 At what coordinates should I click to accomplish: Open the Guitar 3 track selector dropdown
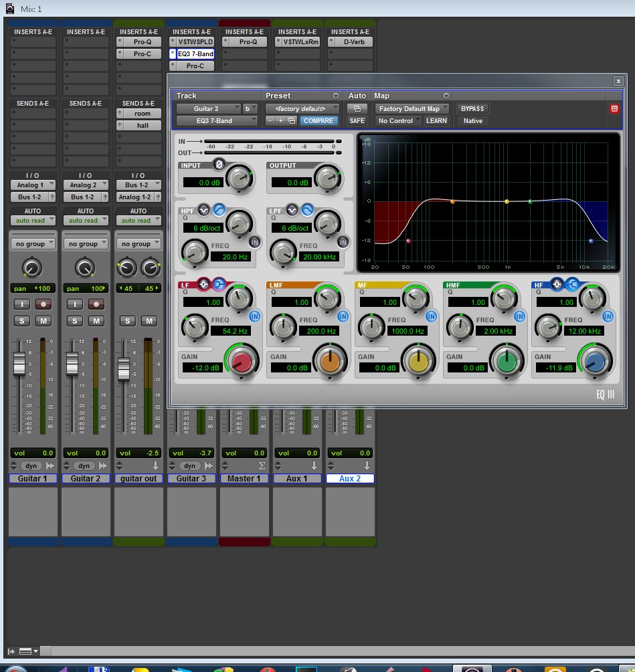pyautogui.click(x=208, y=109)
